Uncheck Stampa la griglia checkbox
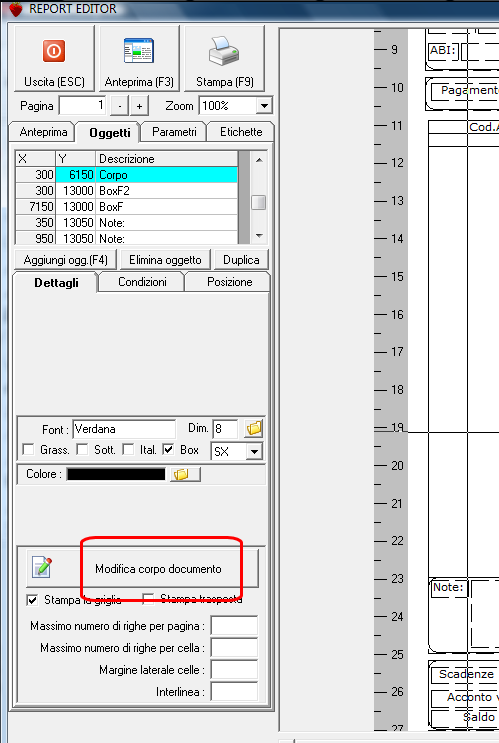Screen dimensions: 499x743 click(x=32, y=600)
